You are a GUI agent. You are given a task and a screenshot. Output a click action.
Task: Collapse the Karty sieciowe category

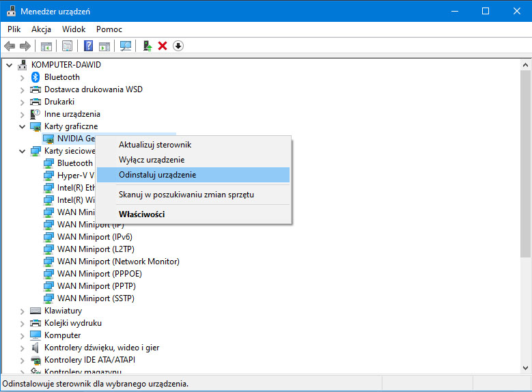point(22,152)
